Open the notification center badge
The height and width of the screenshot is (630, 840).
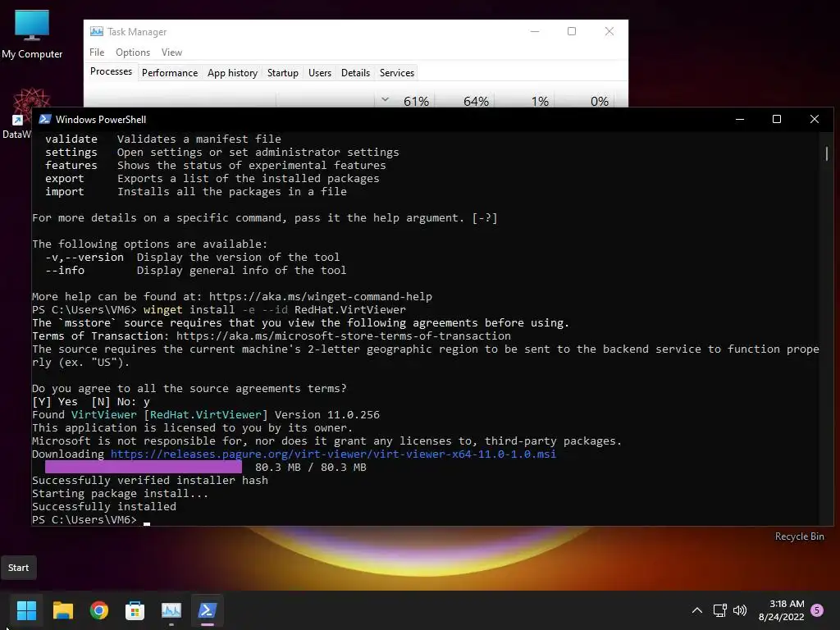(x=817, y=610)
